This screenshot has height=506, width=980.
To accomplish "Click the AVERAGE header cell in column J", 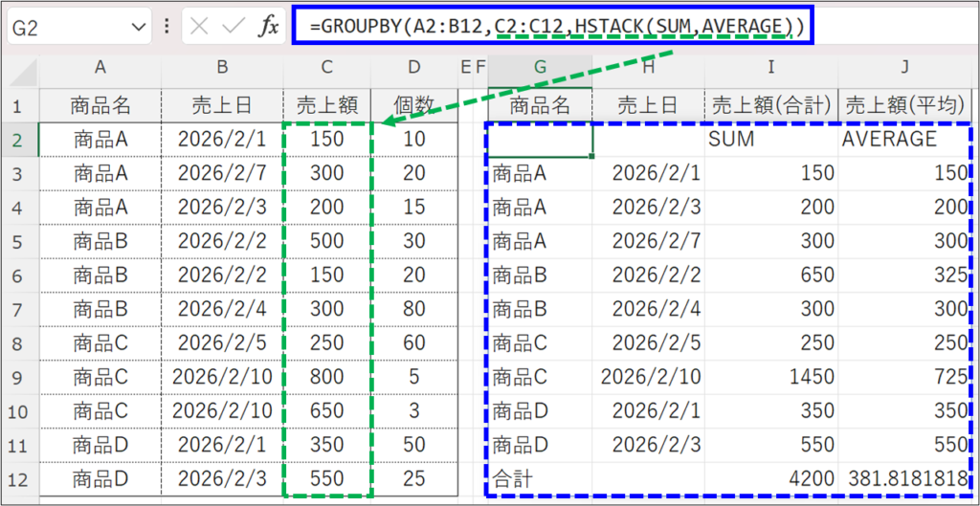I will tap(904, 139).
